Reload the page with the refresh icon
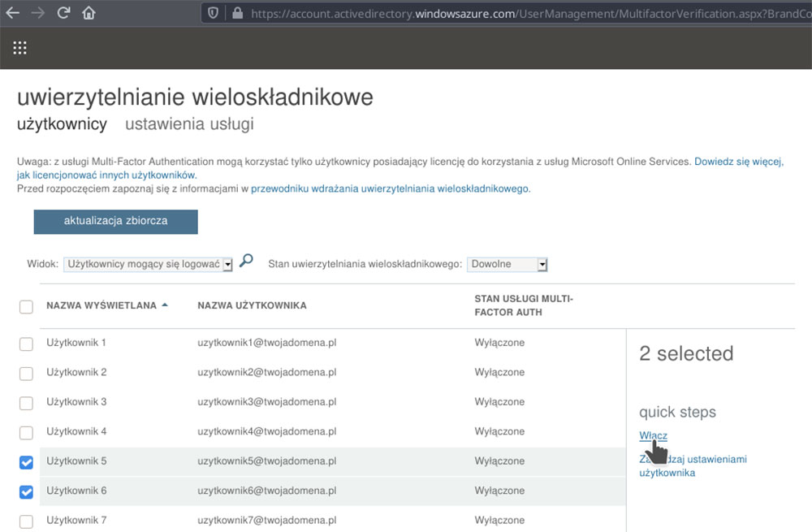The image size is (812, 532). pyautogui.click(x=63, y=13)
